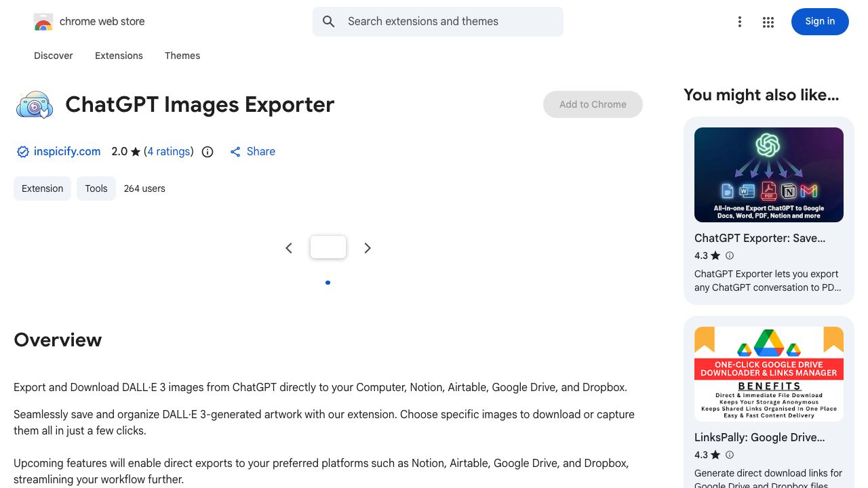
Task: Click the 'Seamlessly save and organize' paragraph
Action: coord(324,422)
